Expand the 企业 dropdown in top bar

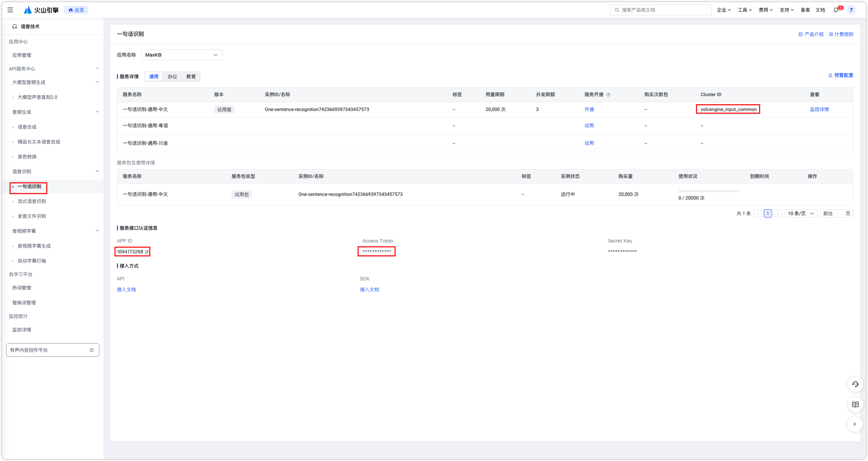(x=724, y=10)
